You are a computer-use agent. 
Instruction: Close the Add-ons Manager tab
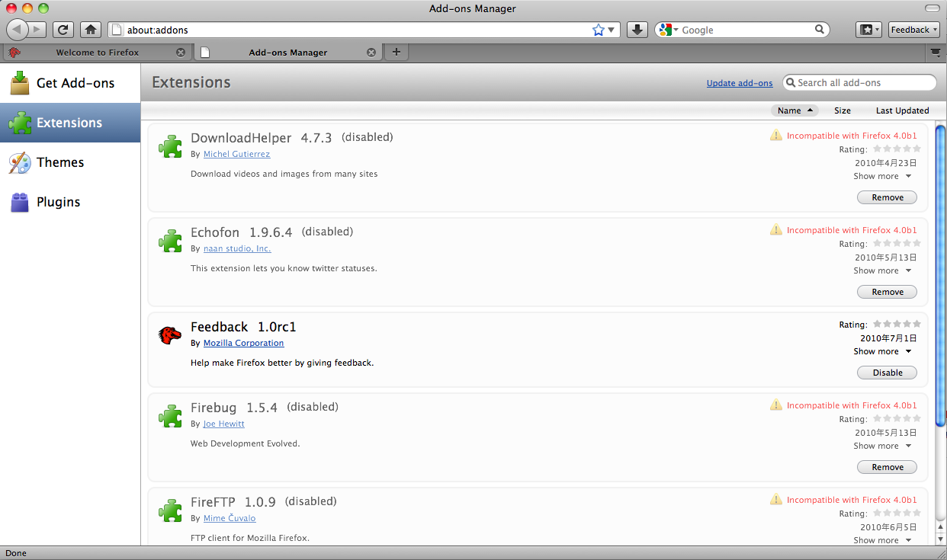coord(371,53)
